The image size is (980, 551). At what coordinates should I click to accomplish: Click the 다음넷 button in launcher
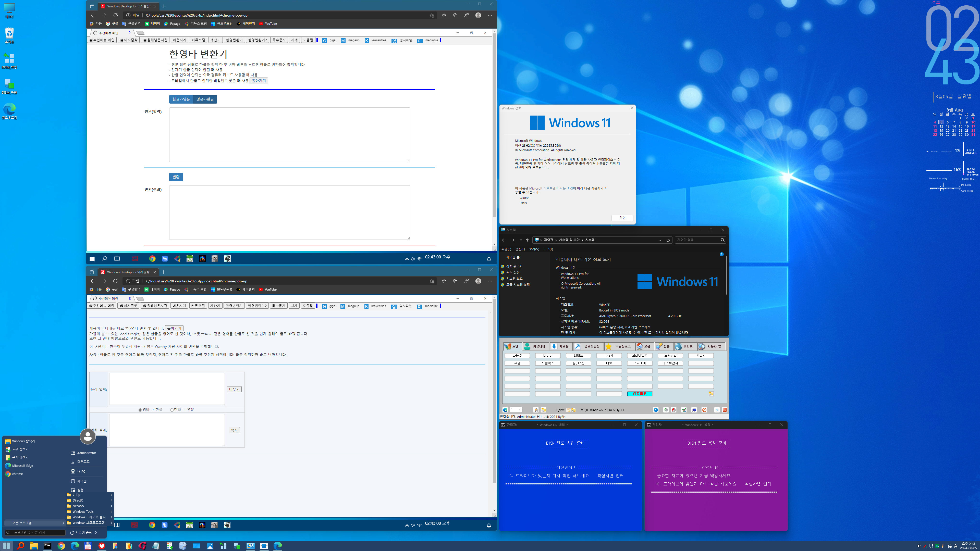coord(517,356)
